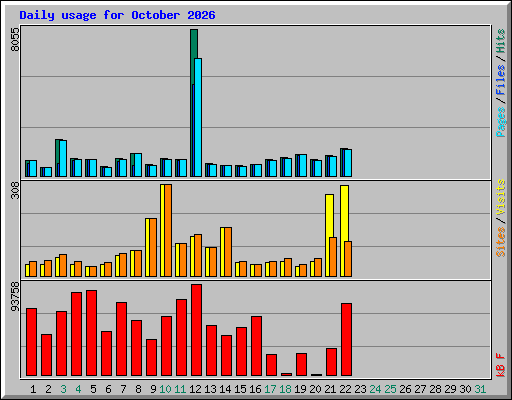Click day number 12 on the x-axis
The width and height of the screenshot is (512, 400).
tap(195, 389)
